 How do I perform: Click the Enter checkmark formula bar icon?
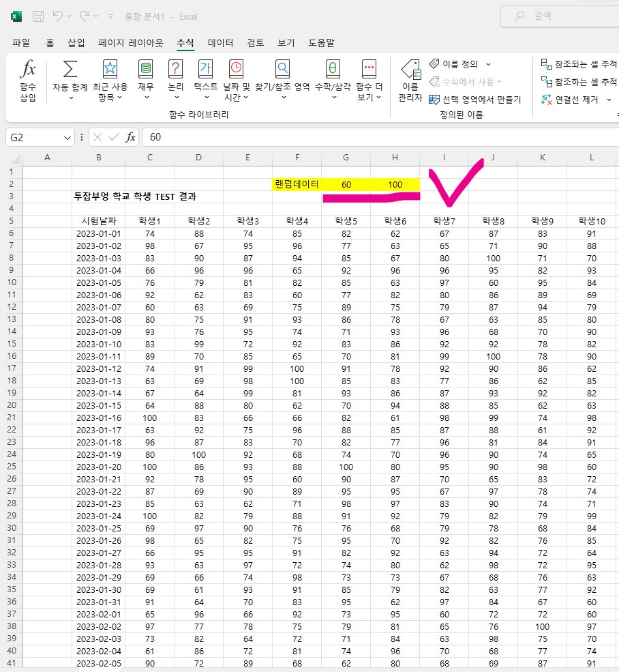[114, 137]
